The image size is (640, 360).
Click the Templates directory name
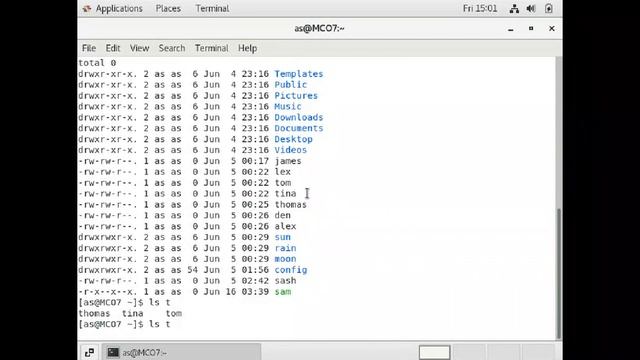pos(298,74)
